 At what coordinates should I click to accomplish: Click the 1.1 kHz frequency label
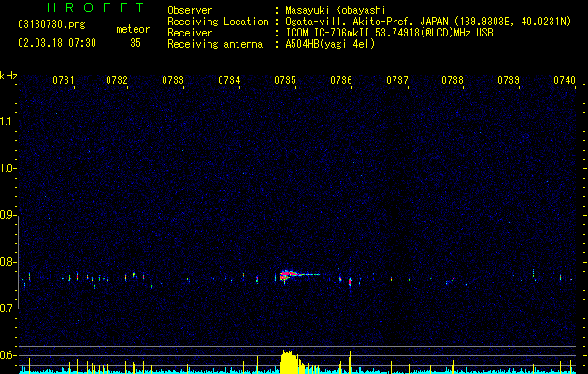(8, 122)
